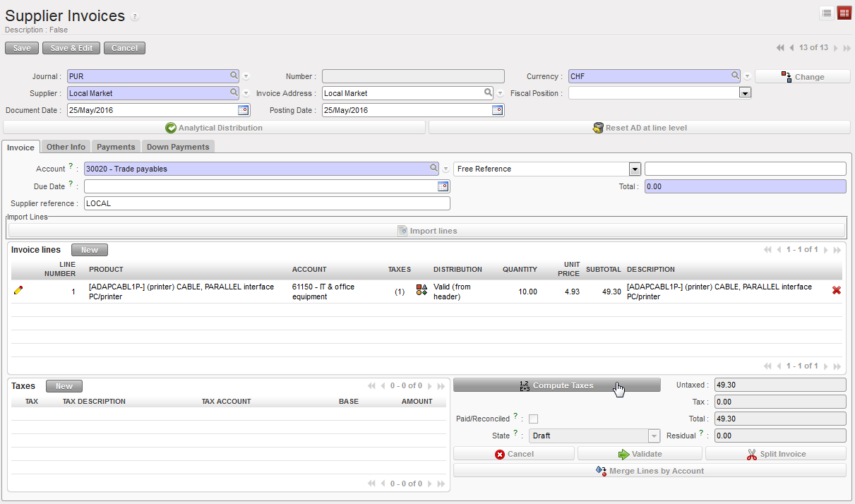Toggle the Paid/Reconciled checkbox
This screenshot has width=855, height=504.
533,419
